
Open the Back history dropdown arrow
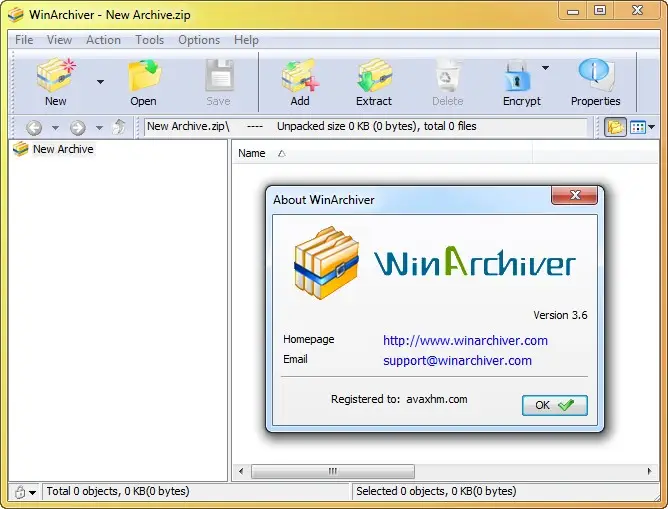pos(55,127)
